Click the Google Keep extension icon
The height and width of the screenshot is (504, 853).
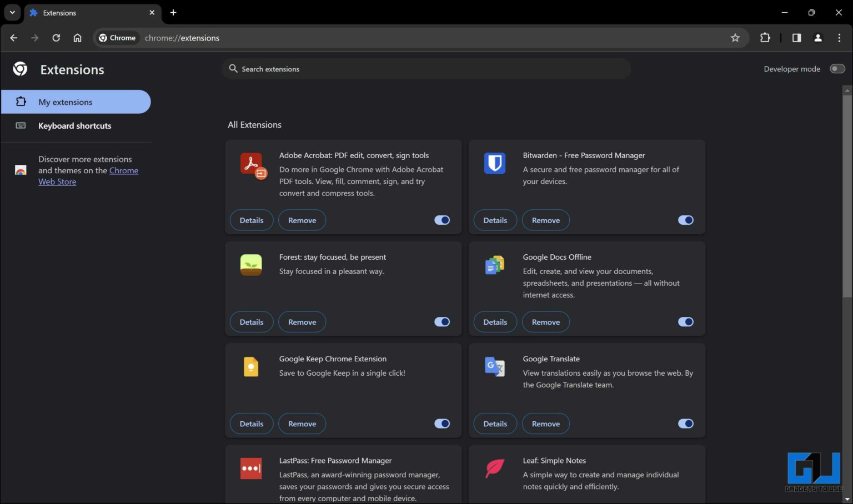[x=251, y=366]
